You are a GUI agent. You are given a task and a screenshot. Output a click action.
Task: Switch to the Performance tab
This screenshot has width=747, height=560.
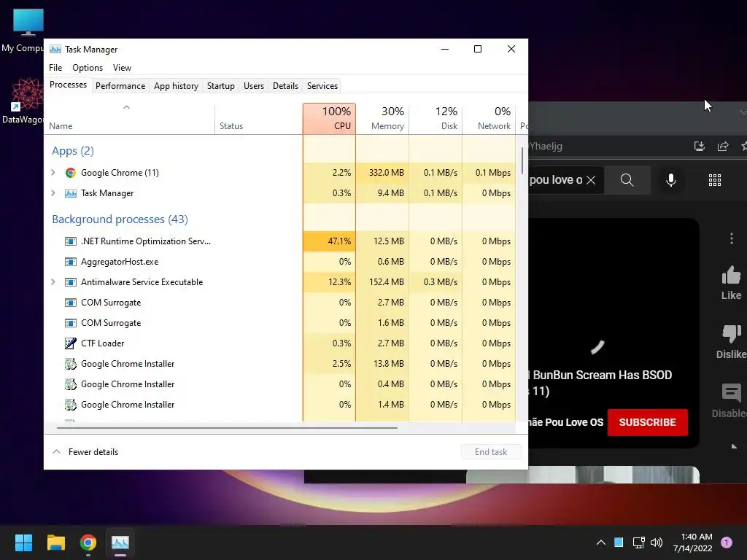coord(120,86)
